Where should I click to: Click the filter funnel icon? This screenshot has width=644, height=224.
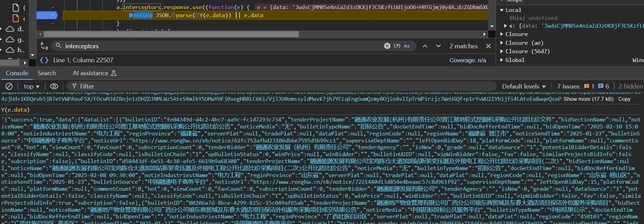tap(74, 86)
